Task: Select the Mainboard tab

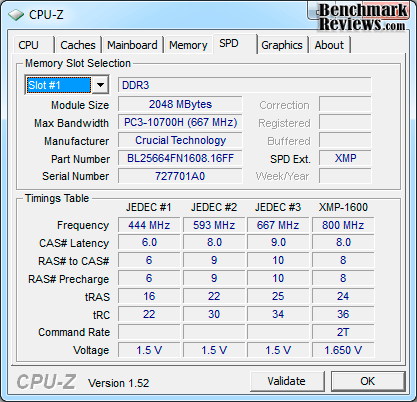Action: (132, 45)
